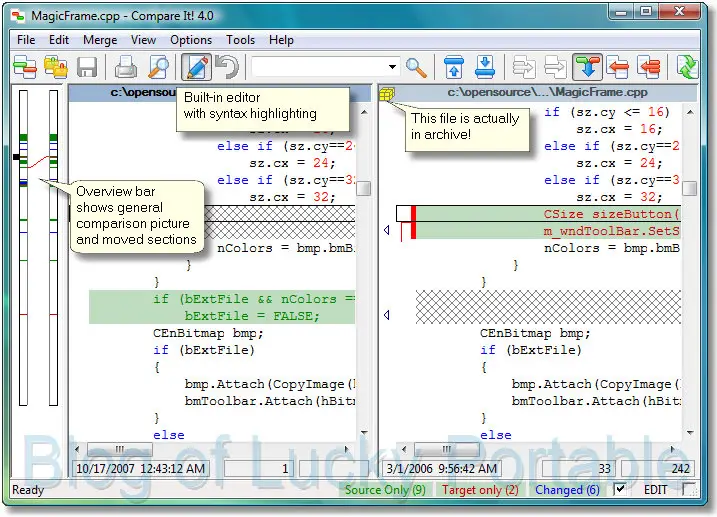Click the undo arrow icon
The width and height of the screenshot is (717, 517).
pyautogui.click(x=227, y=67)
